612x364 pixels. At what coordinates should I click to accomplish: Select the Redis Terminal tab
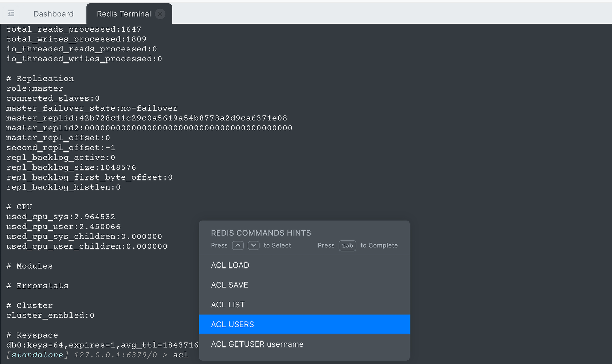[124, 14]
